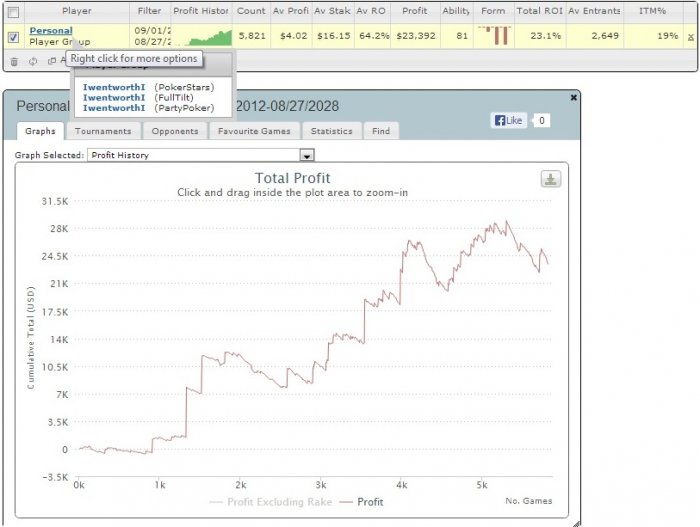
Task: Click the 81 ability value
Action: tap(462, 36)
